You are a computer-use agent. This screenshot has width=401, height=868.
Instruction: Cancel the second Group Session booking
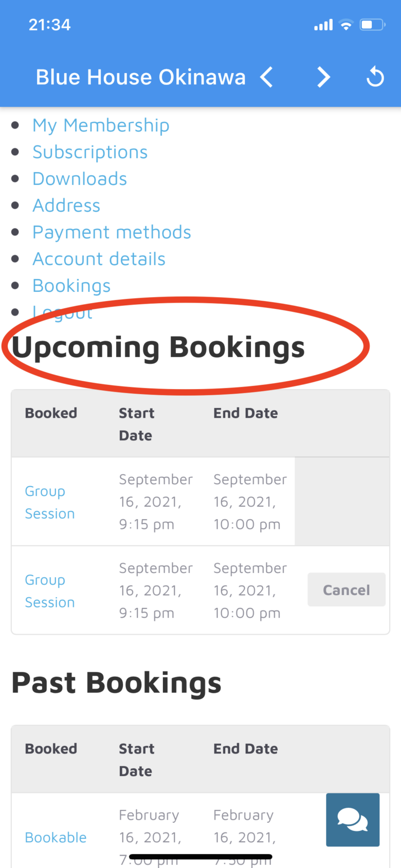[347, 589]
